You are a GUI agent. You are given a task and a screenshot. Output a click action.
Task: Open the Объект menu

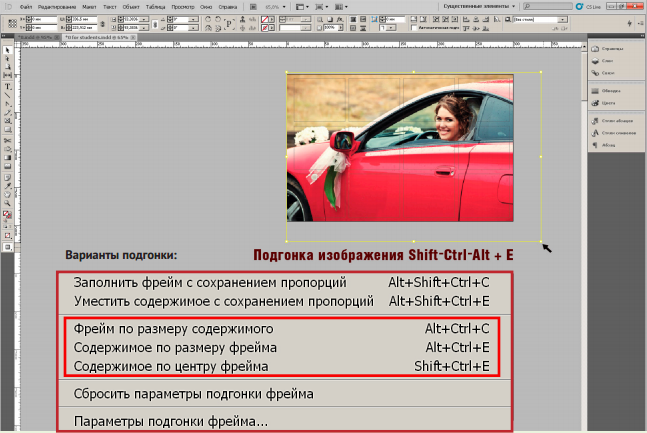(x=131, y=7)
